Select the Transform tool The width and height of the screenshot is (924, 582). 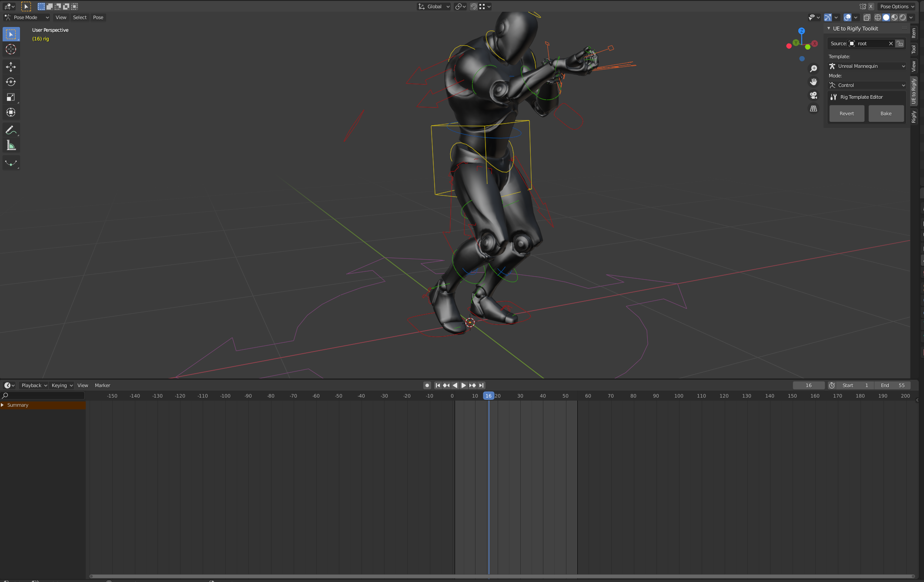pos(11,112)
